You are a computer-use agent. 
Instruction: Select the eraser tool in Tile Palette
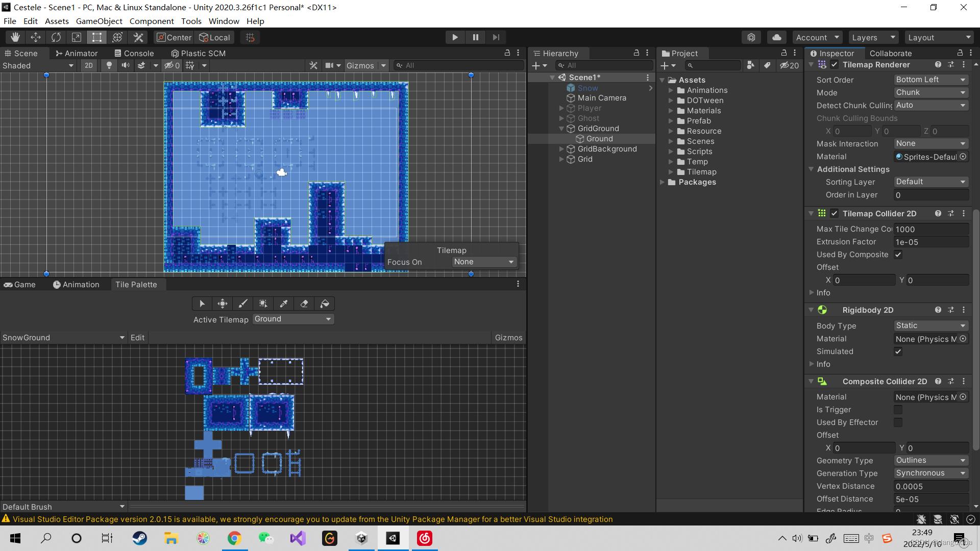click(x=304, y=304)
